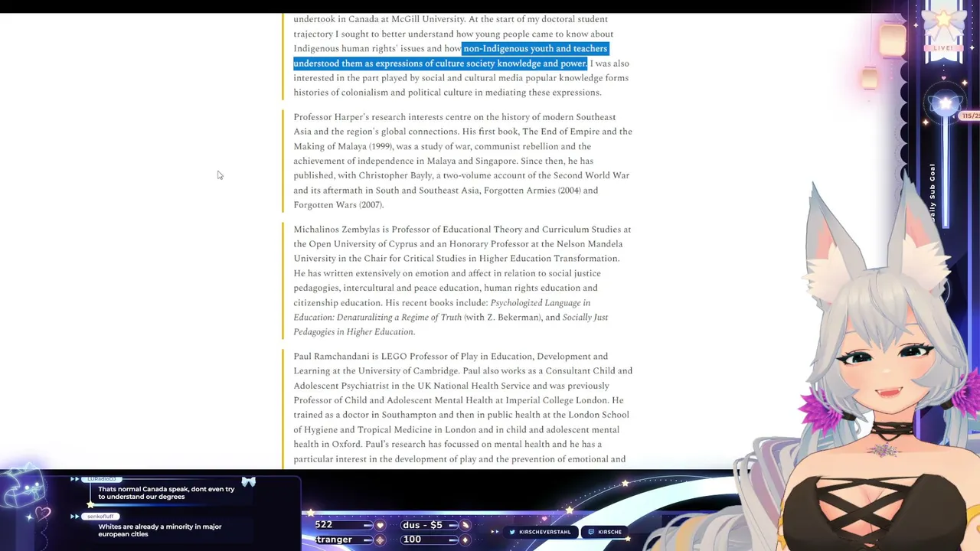
Task: Click the diamond icon next to 'tranger'
Action: tap(380, 540)
